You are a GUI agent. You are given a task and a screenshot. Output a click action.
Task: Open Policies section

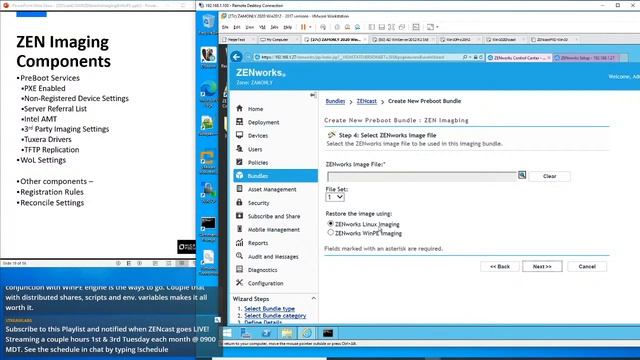pos(258,162)
